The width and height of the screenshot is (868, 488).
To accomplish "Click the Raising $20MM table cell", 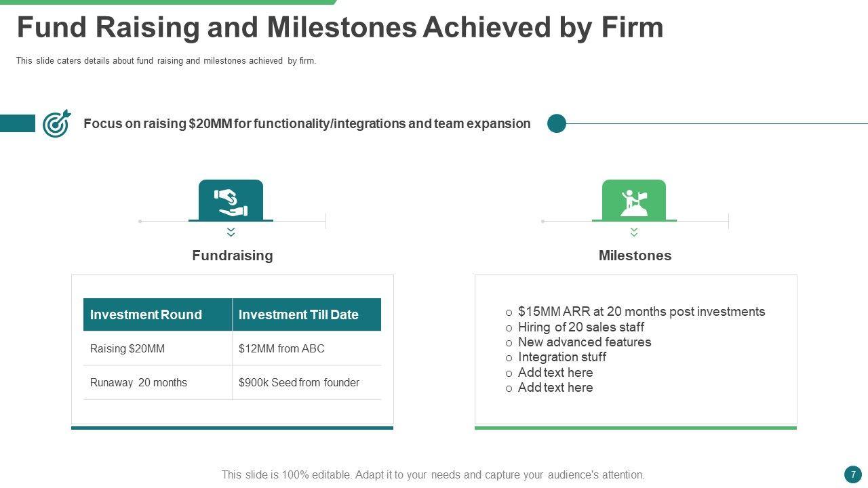I will click(x=127, y=348).
